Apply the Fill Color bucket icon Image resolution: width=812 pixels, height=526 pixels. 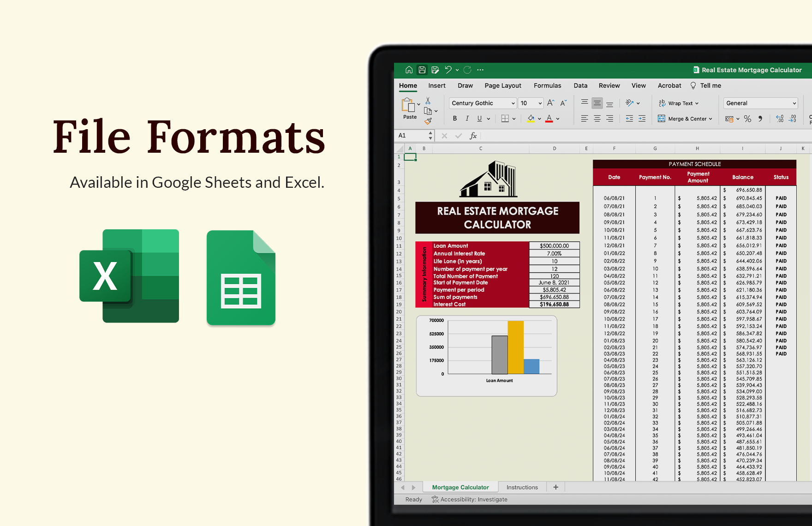click(x=531, y=119)
